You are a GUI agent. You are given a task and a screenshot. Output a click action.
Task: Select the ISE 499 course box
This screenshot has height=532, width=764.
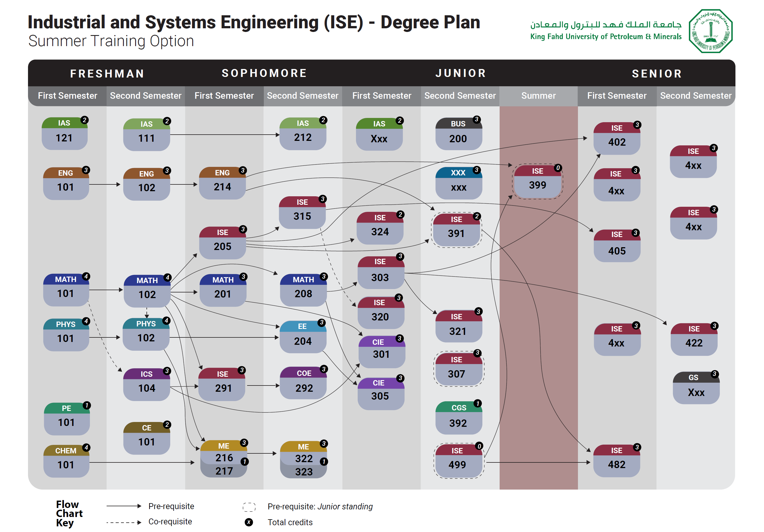[x=459, y=461]
